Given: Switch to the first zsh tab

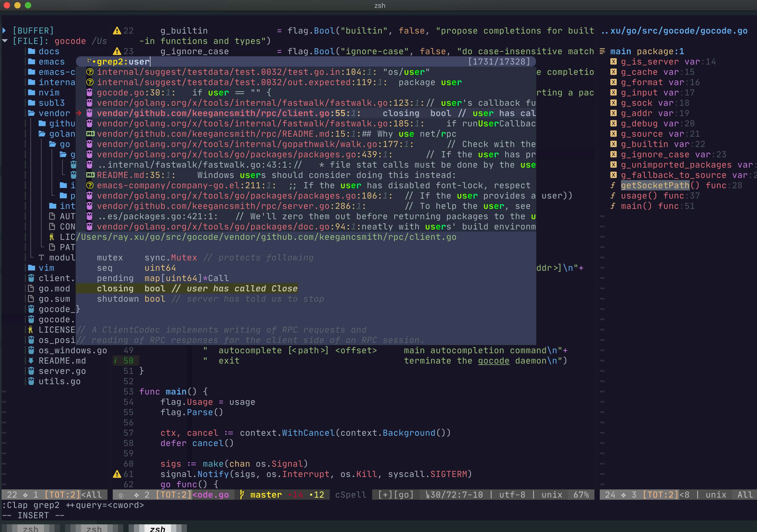Looking at the screenshot, I should 30,529.
